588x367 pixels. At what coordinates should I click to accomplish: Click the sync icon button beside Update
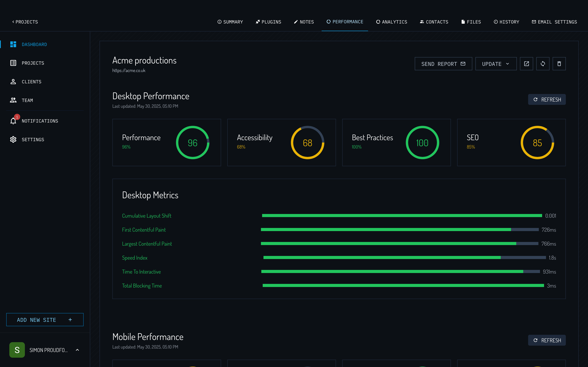[x=542, y=64]
